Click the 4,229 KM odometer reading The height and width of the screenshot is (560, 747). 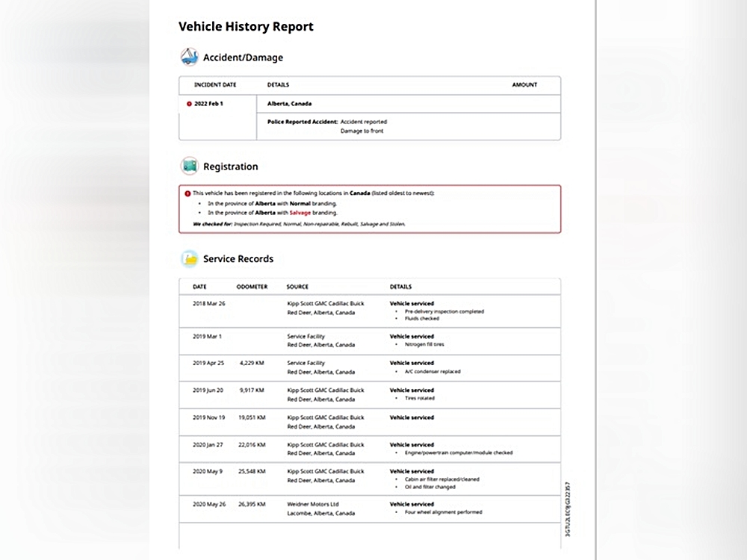pos(252,363)
